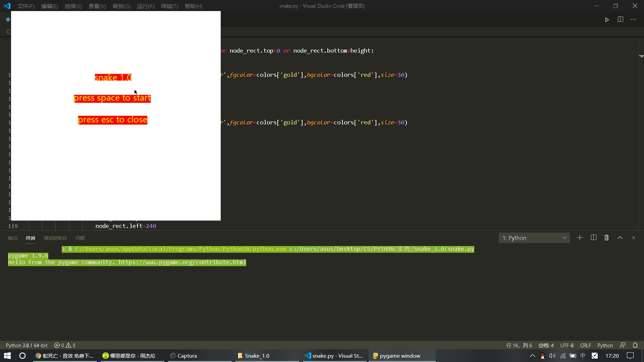This screenshot has width=644, height=362.
Task: Expand the Python language mode selector
Action: [605, 345]
